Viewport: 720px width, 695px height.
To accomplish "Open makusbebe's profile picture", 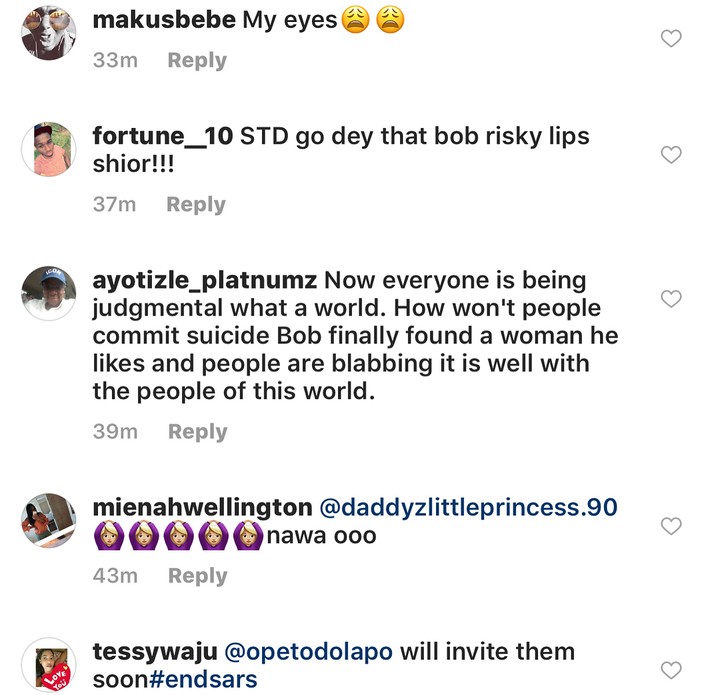I will coord(49,32).
